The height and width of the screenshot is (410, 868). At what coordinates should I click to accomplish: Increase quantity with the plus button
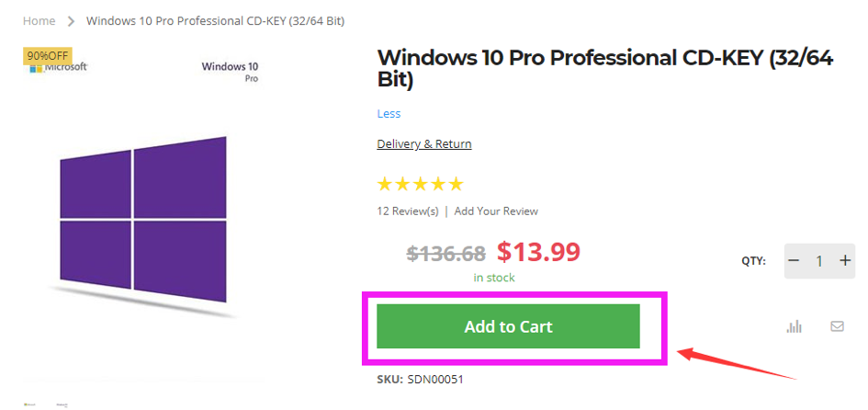[x=845, y=261]
